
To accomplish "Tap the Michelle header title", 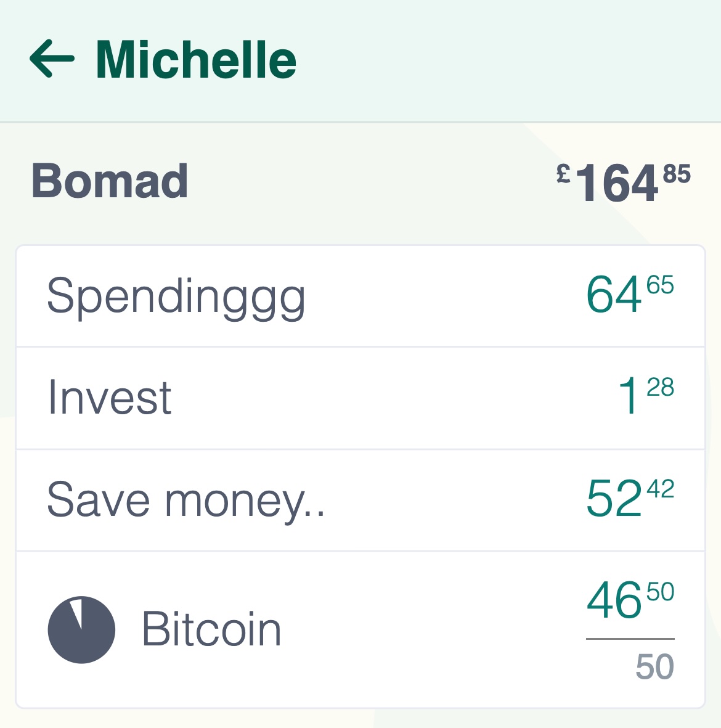I will (x=196, y=59).
